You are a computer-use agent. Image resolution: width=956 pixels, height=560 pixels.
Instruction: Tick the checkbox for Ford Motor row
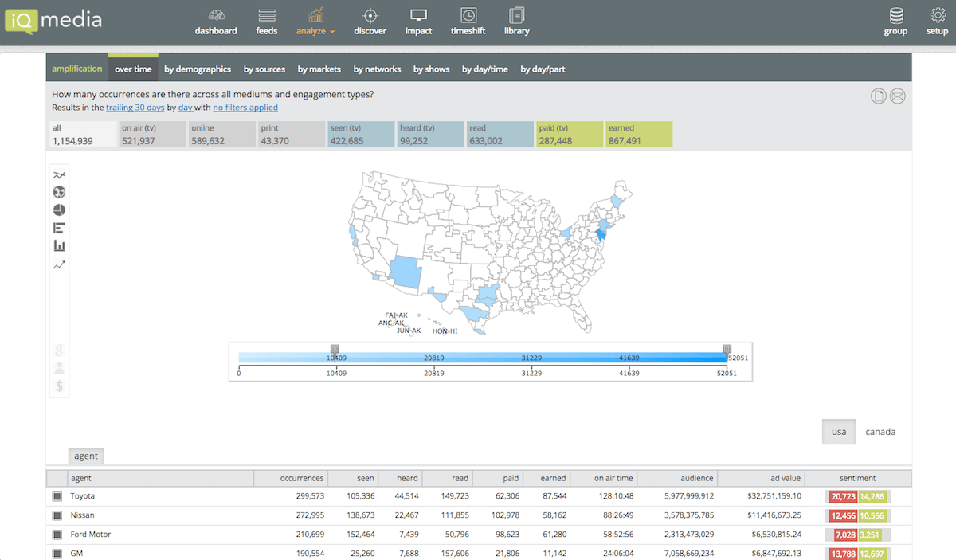[x=57, y=535]
